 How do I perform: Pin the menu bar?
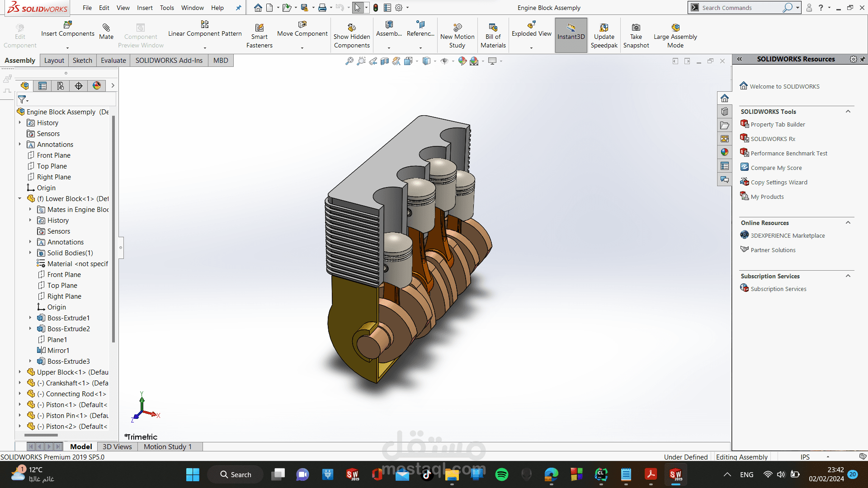(x=239, y=8)
